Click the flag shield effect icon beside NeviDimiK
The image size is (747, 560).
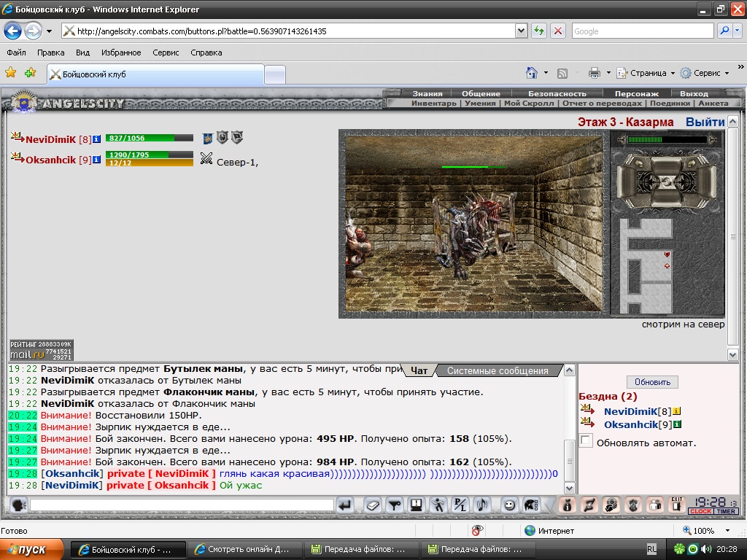pyautogui.click(x=237, y=138)
